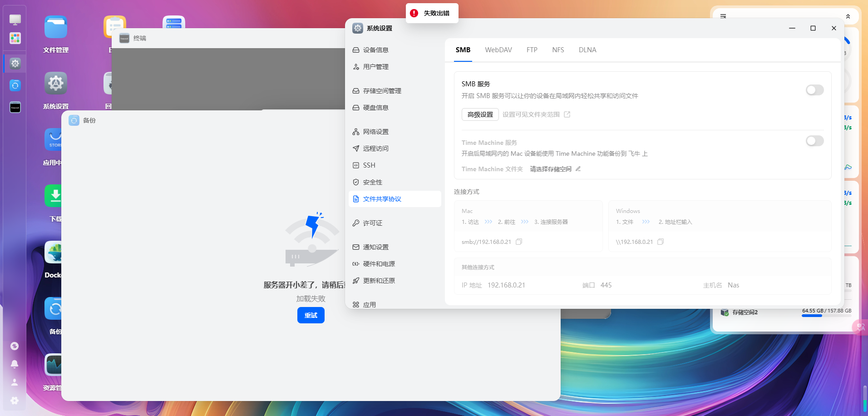Copy the smb://192.168.0.21 address

519,242
